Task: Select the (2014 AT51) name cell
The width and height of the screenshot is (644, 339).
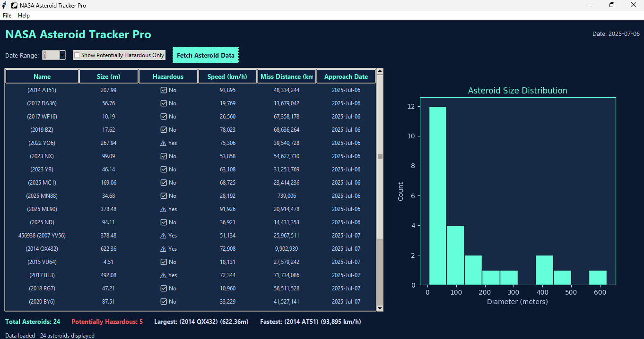Action: (x=42, y=90)
